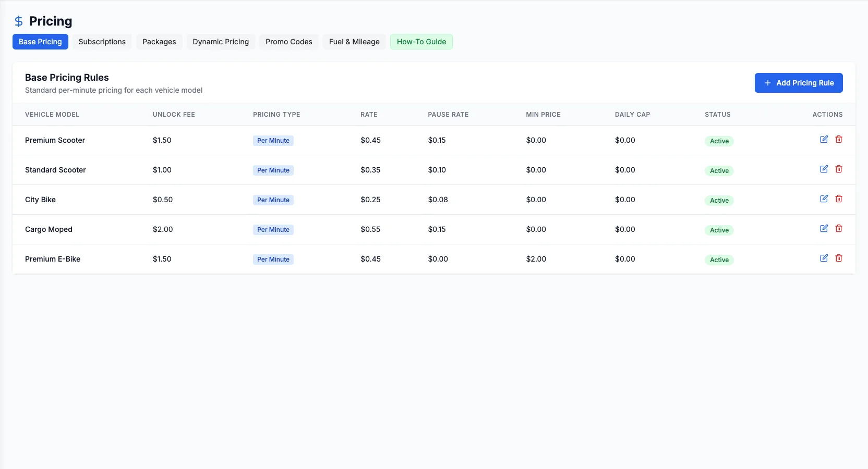Image resolution: width=868 pixels, height=469 pixels.
Task: Click the $0.10 pause rate value
Action: coord(437,170)
